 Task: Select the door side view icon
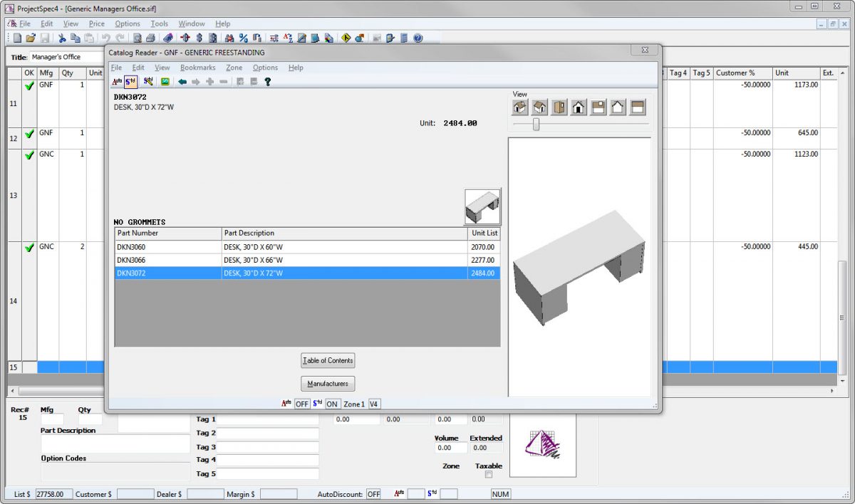559,107
